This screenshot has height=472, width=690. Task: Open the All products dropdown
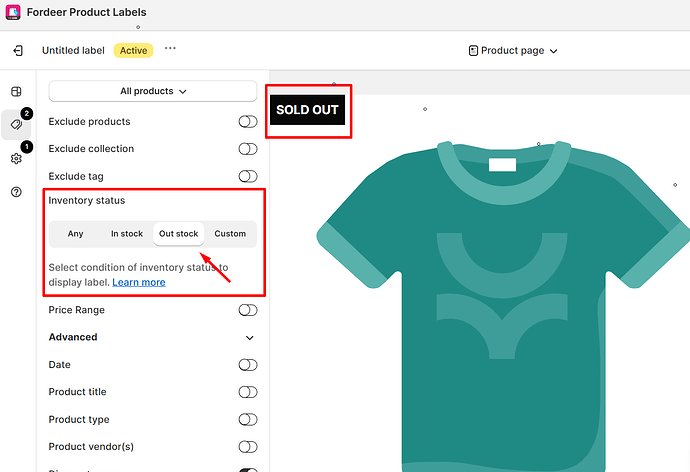[x=153, y=91]
